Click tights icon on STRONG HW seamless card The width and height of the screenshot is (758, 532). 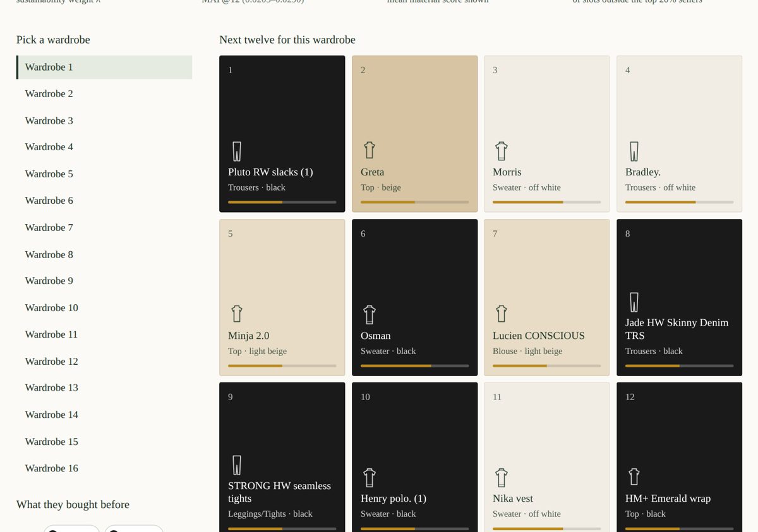(x=237, y=465)
